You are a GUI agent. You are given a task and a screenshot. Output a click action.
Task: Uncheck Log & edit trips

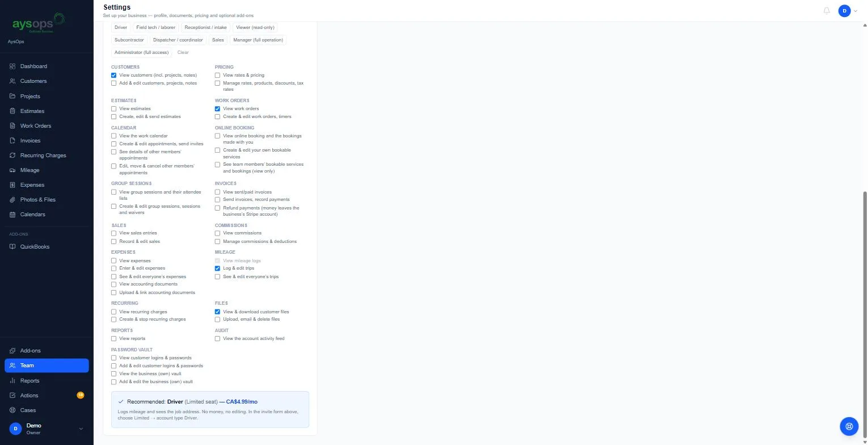(217, 268)
